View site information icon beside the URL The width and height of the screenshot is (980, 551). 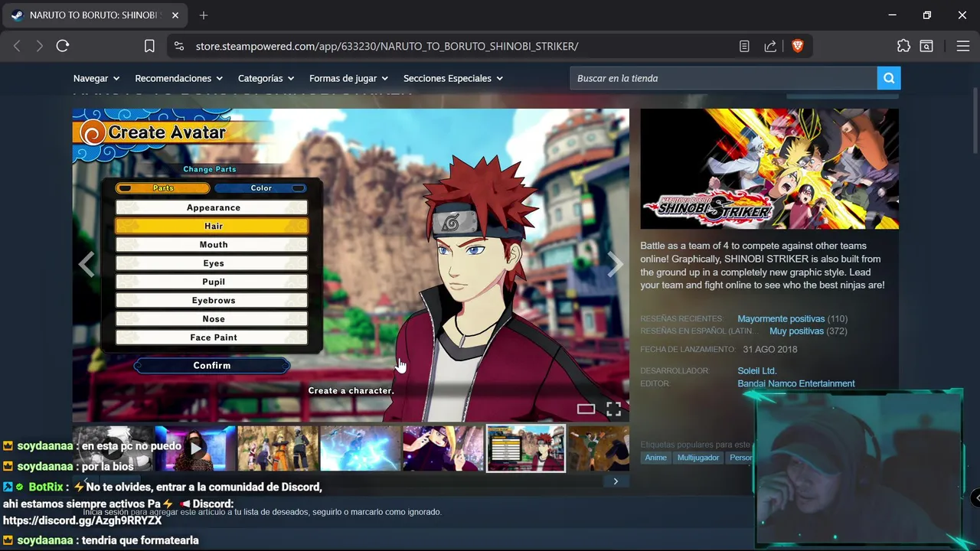(x=179, y=46)
